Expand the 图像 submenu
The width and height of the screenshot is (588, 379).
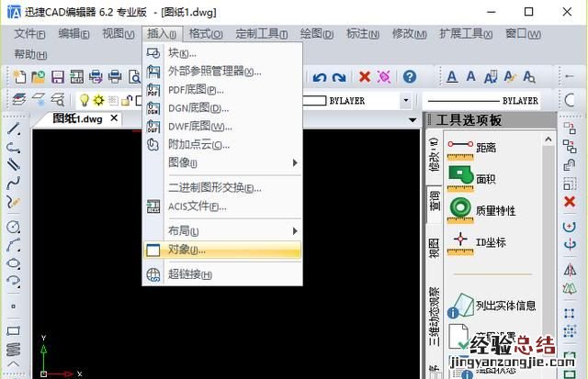tap(222, 163)
